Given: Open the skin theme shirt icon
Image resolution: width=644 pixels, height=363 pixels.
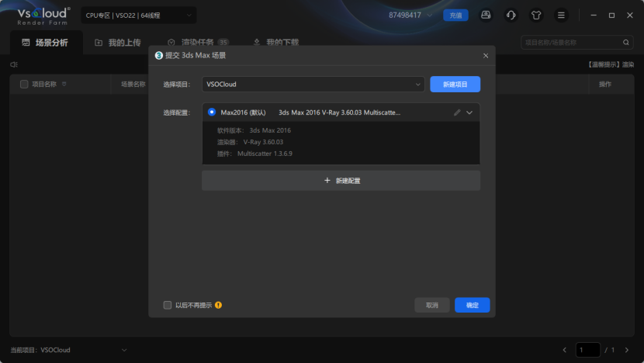Looking at the screenshot, I should 535,15.
